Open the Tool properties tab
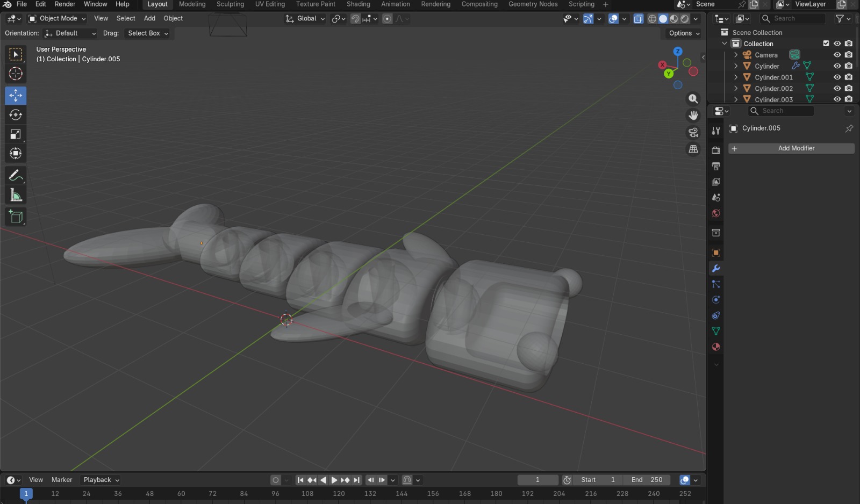This screenshot has width=860, height=504. tap(716, 131)
